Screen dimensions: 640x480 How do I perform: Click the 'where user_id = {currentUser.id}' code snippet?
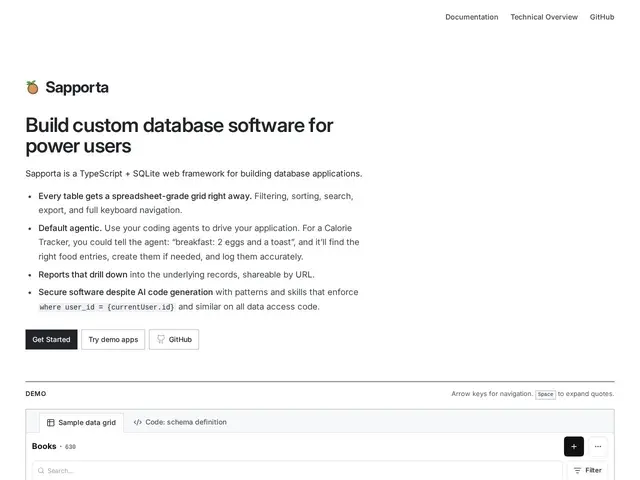[107, 307]
